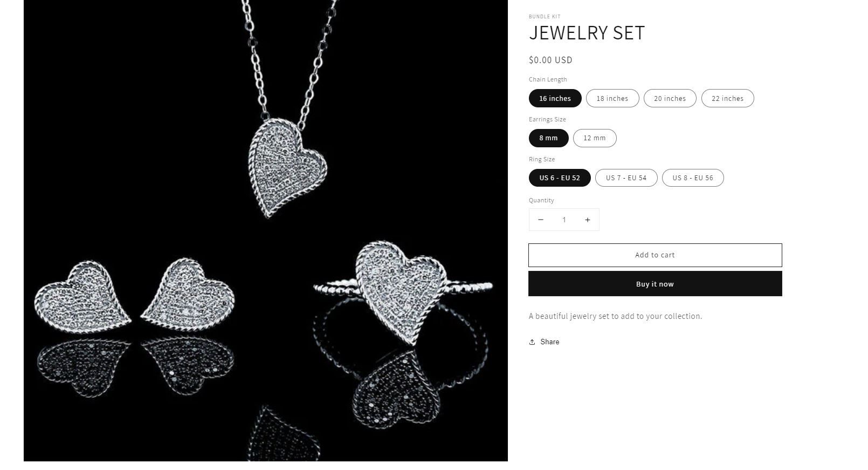Click the minus icon to decrease quantity
The width and height of the screenshot is (868, 470).
pos(540,220)
